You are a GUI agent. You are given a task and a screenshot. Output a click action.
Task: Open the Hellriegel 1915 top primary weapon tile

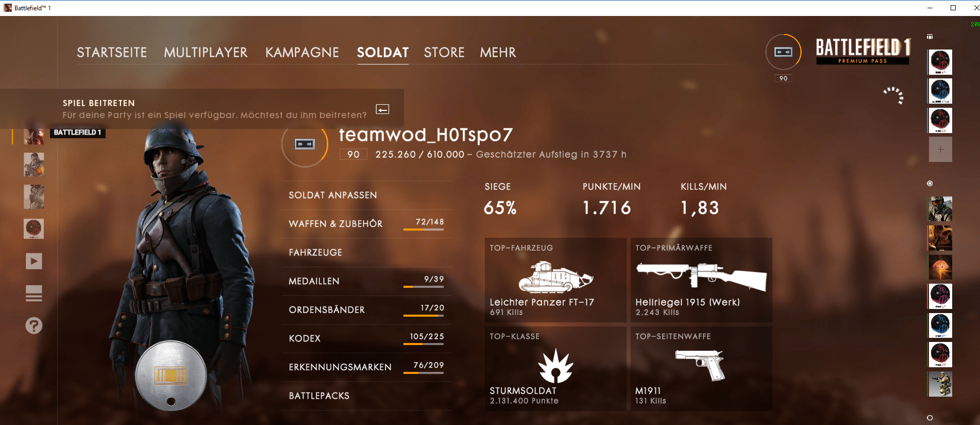coord(701,280)
